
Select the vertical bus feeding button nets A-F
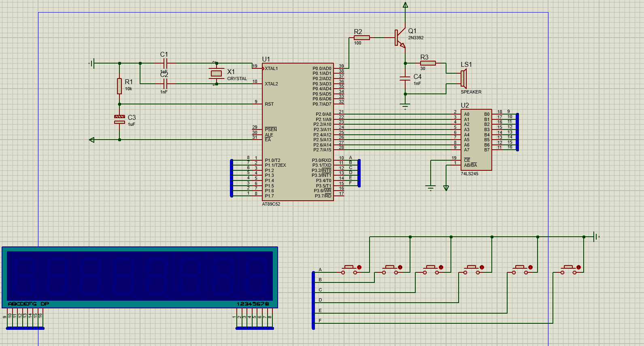point(313,300)
